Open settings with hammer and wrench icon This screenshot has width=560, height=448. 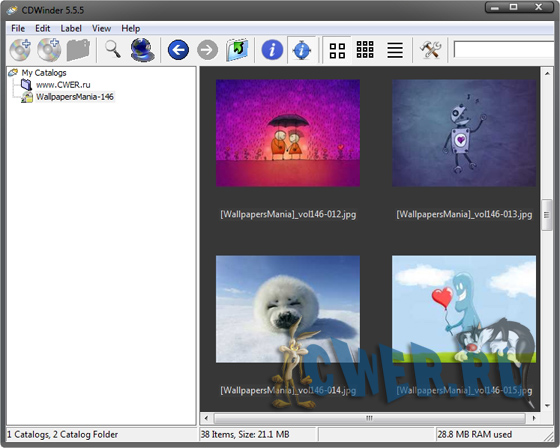click(430, 50)
